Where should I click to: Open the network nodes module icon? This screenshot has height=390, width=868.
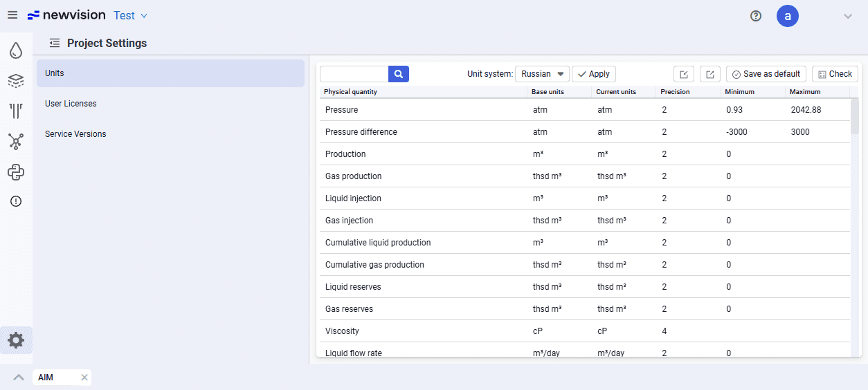pyautogui.click(x=16, y=142)
